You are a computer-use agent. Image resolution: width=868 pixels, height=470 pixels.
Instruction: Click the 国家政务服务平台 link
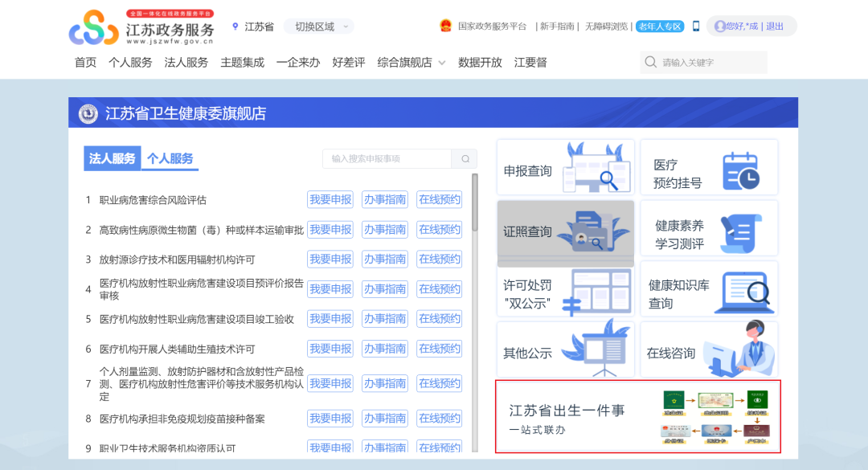click(x=492, y=27)
